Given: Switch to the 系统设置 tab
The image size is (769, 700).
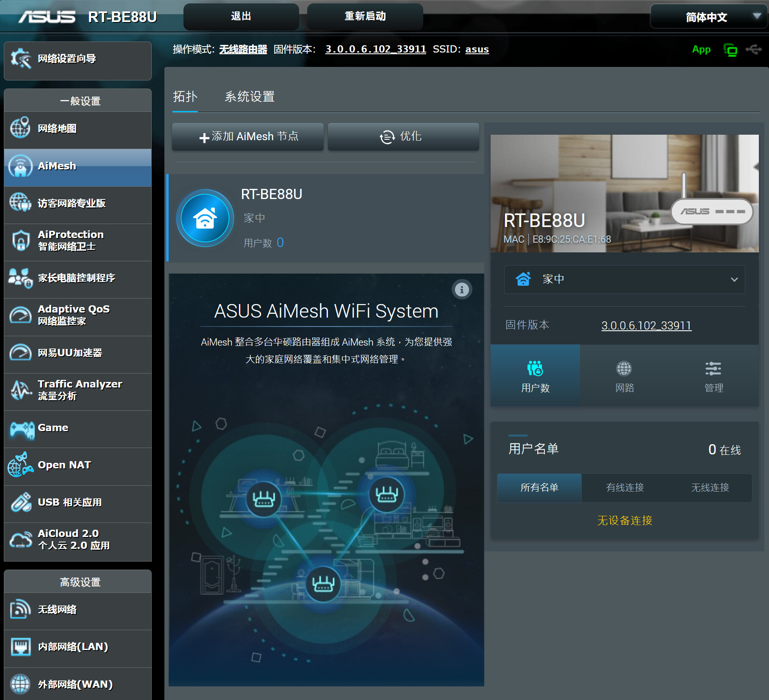Looking at the screenshot, I should [249, 97].
